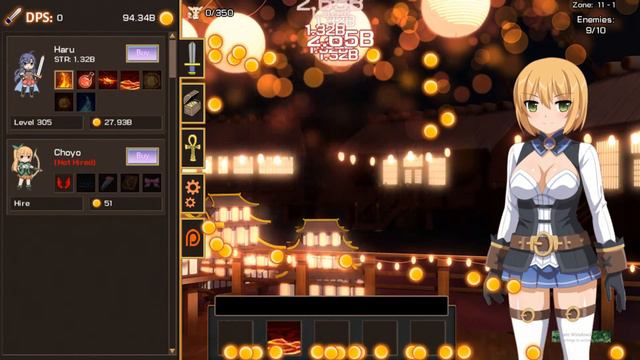Select Haru's fireball streak skill icon

[x=108, y=80]
